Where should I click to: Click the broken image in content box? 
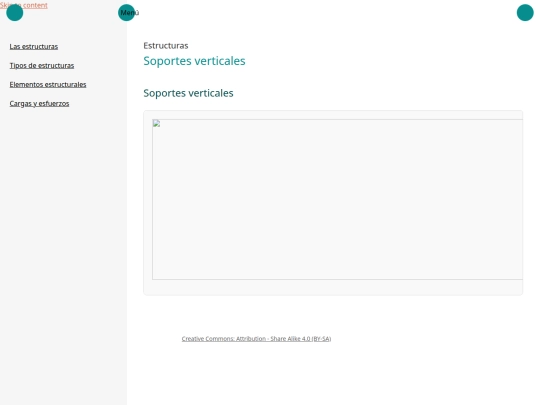[338, 199]
